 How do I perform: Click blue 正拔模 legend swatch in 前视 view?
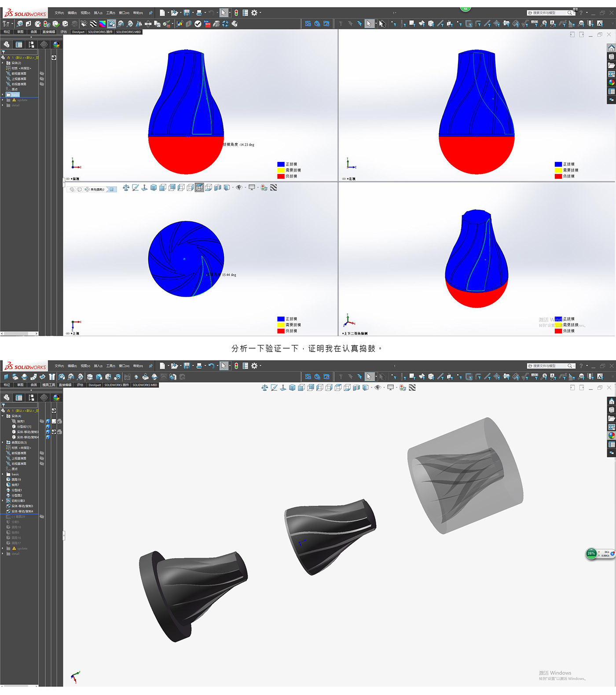click(281, 164)
